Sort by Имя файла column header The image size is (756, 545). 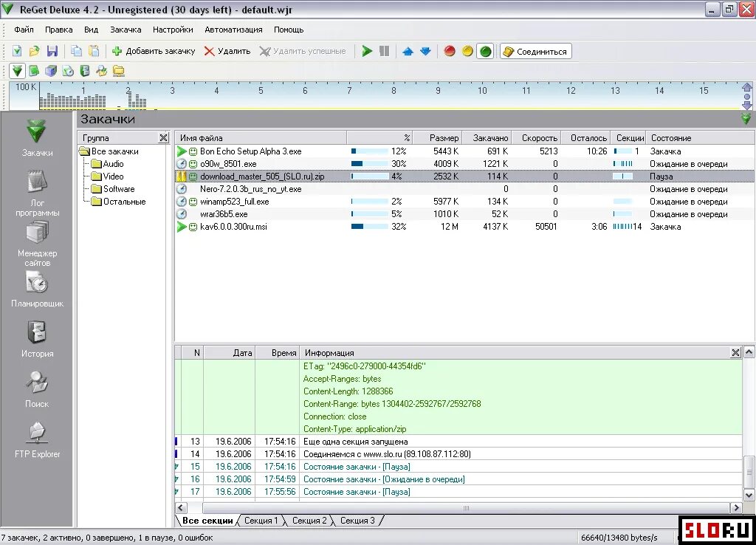coord(261,138)
